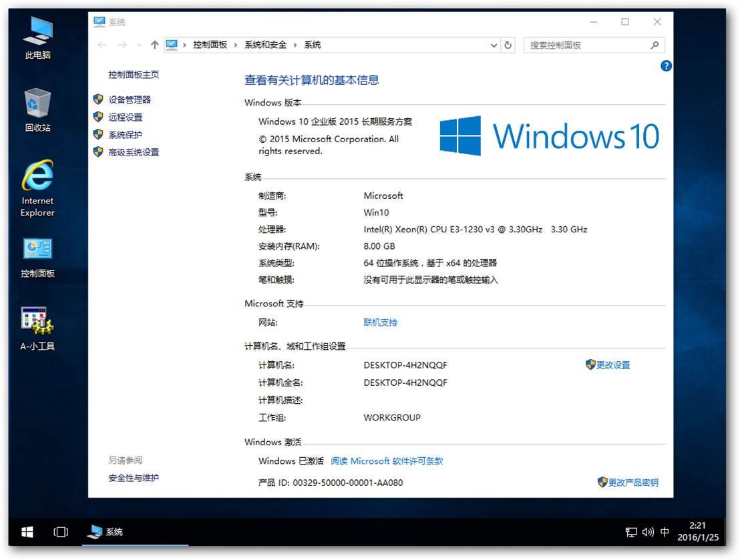The height and width of the screenshot is (560, 740).
Task: Expand chevron after 控制面板 breadcrumb
Action: click(x=236, y=45)
